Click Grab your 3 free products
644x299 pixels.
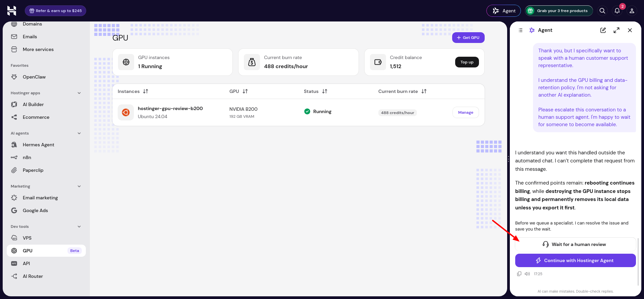(559, 11)
